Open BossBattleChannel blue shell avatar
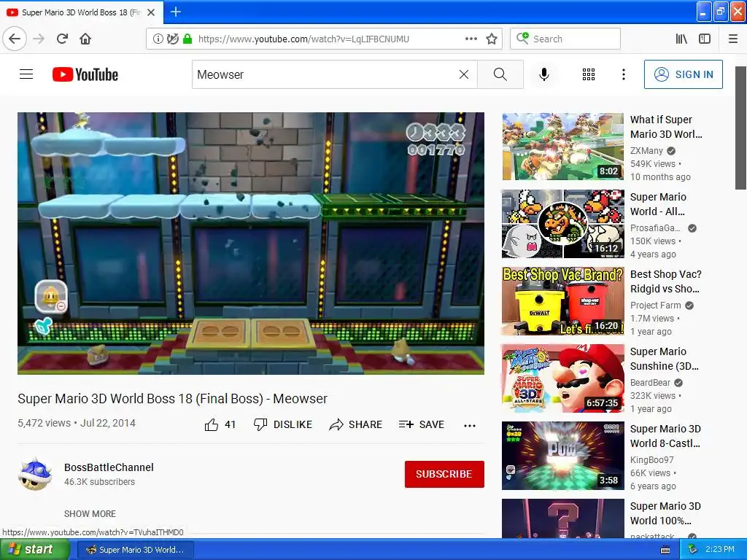Image resolution: width=747 pixels, height=560 pixels. click(35, 474)
